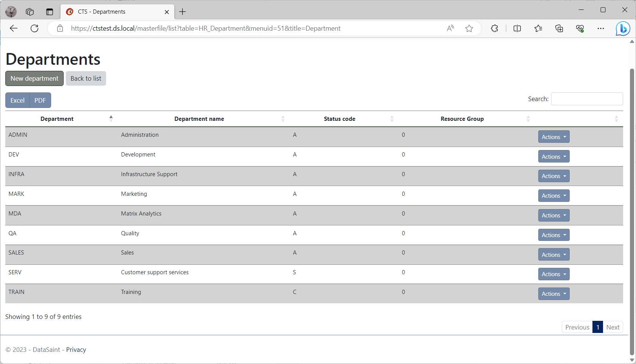Screen dimensions: 636x364
Task: Open Actions dropdown for QA row
Action: pos(554,235)
